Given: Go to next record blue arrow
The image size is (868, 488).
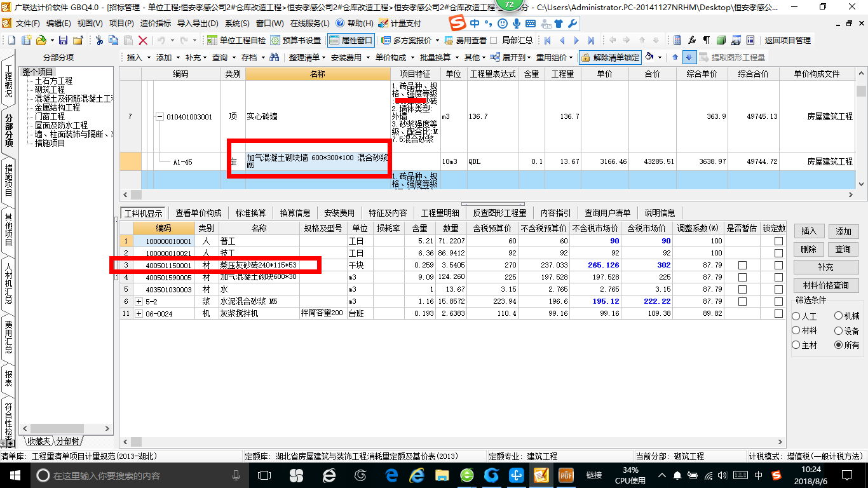Looking at the screenshot, I should tap(577, 40).
